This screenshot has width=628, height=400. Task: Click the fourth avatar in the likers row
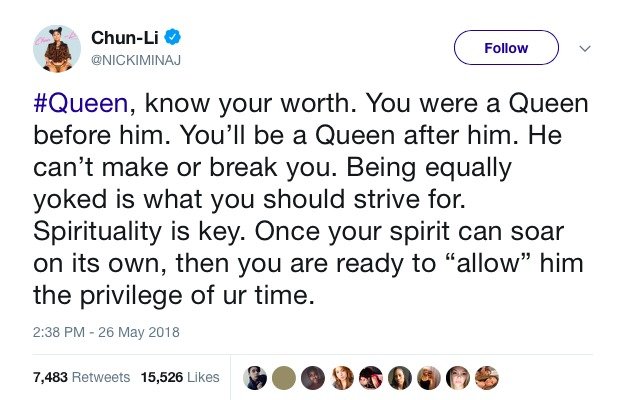(x=340, y=377)
